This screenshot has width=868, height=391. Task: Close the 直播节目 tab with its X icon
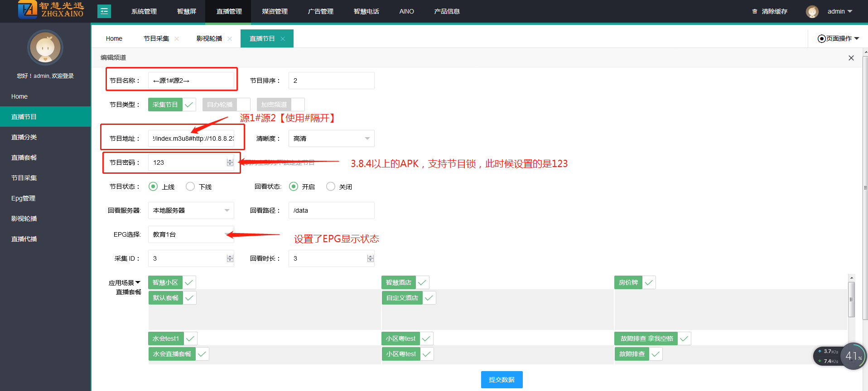(283, 39)
